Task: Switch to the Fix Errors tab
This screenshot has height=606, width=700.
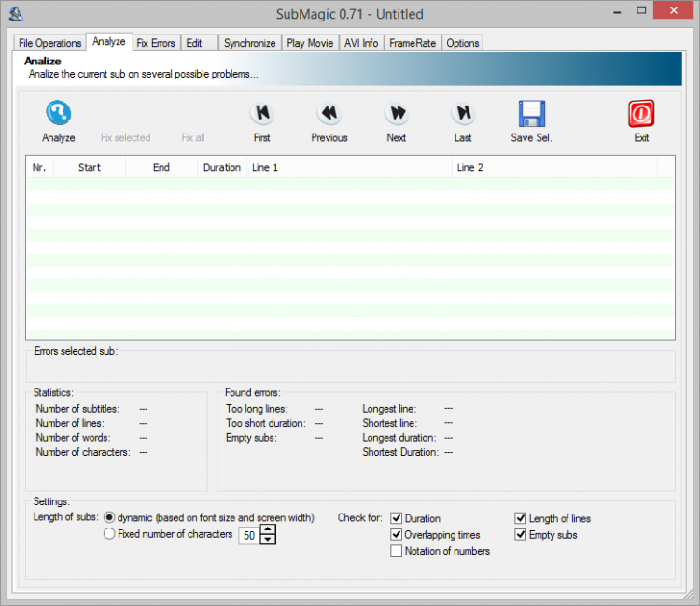Action: coord(156,43)
